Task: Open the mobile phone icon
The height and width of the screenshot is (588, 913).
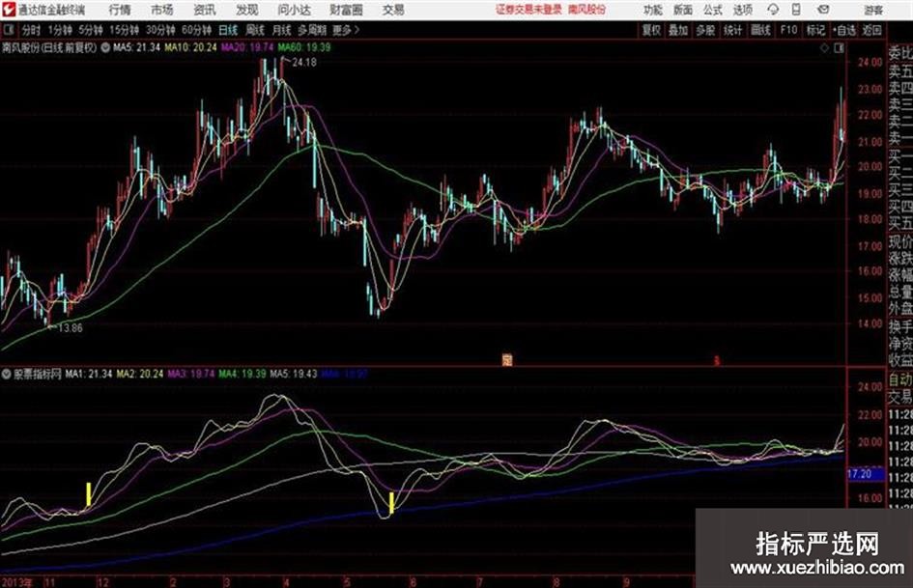Action: tap(796, 10)
